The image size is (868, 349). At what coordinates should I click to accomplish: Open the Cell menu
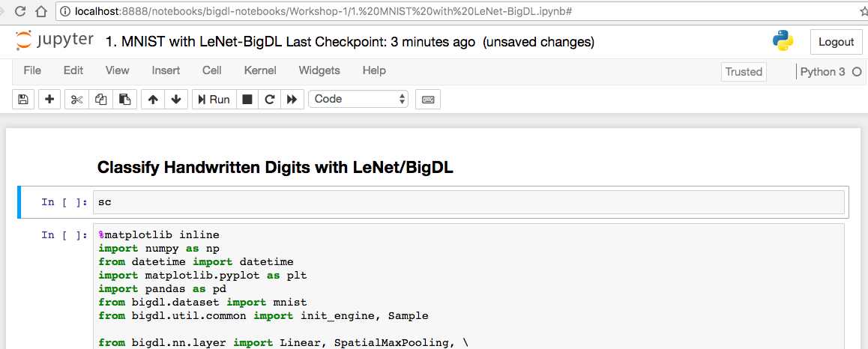(x=212, y=70)
